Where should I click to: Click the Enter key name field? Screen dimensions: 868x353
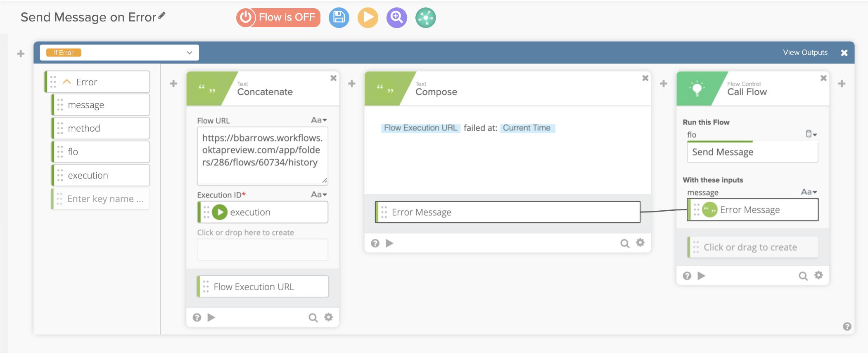105,199
